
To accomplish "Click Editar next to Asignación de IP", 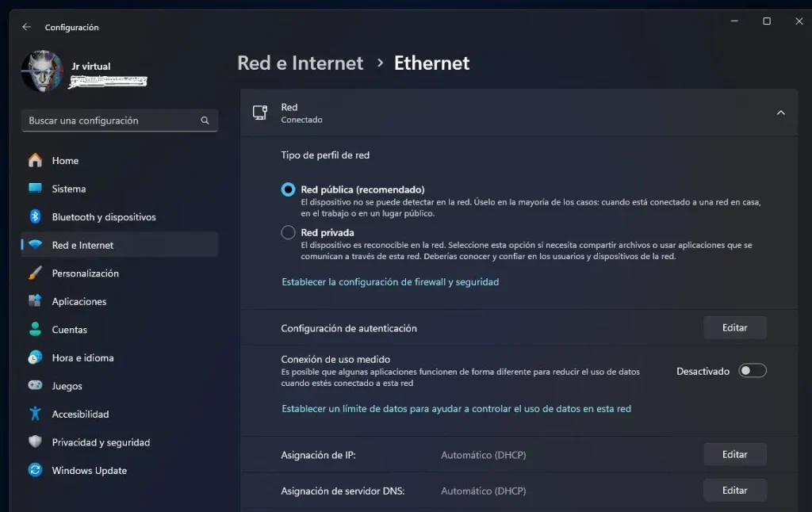I will click(x=734, y=454).
